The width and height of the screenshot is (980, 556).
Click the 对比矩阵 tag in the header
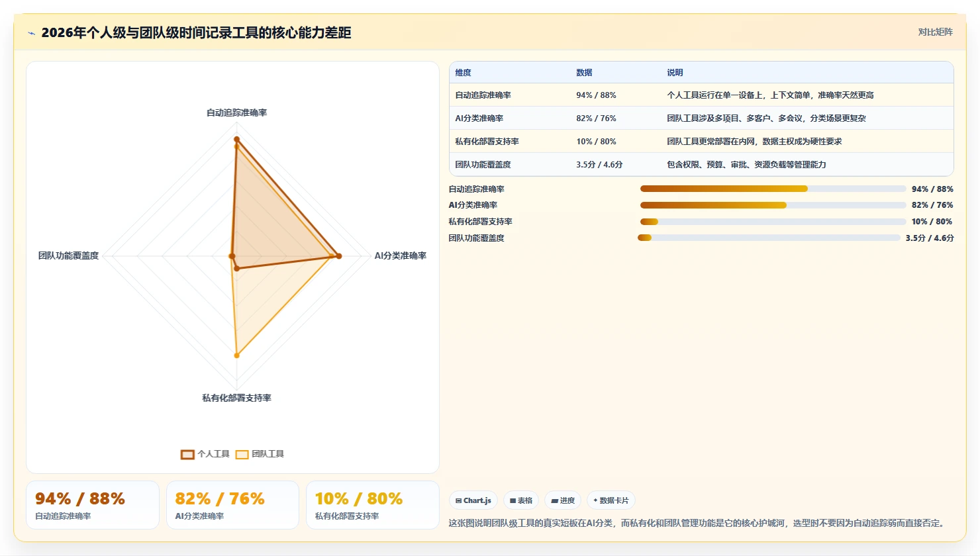[x=935, y=32]
